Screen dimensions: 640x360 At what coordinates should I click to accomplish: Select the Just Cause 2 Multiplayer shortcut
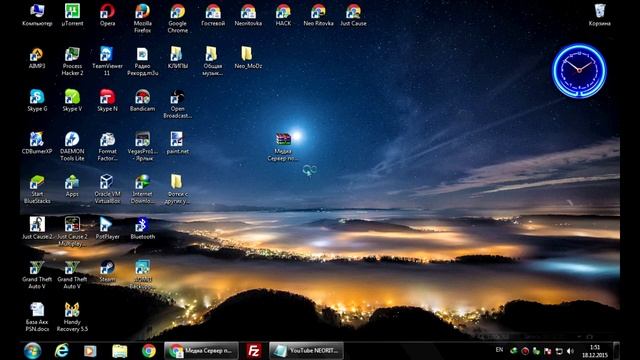(72, 231)
